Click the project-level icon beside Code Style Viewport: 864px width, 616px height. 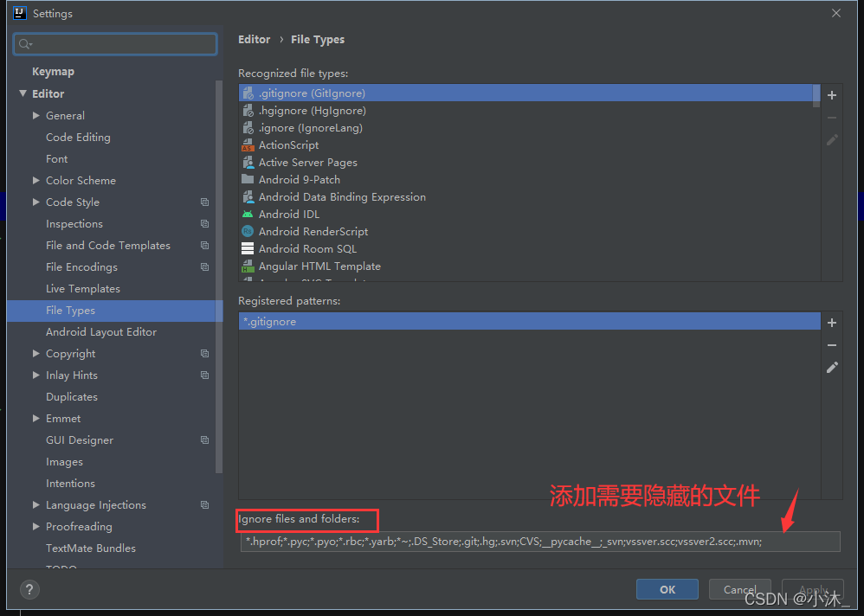[x=204, y=202]
